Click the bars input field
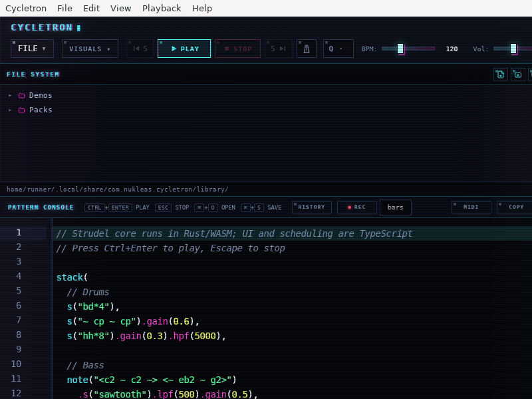 395,207
